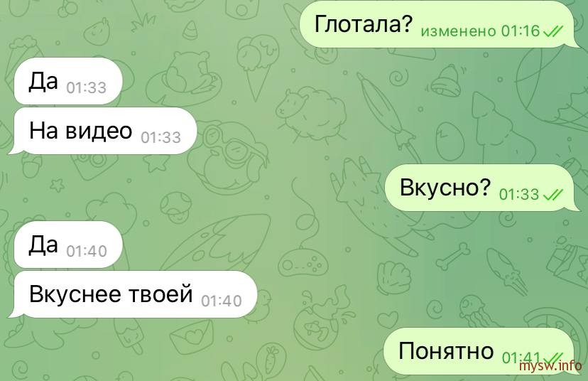Select the 'Вкуснее твоей' message bubble
The height and width of the screenshot is (381, 588).
click(x=133, y=294)
